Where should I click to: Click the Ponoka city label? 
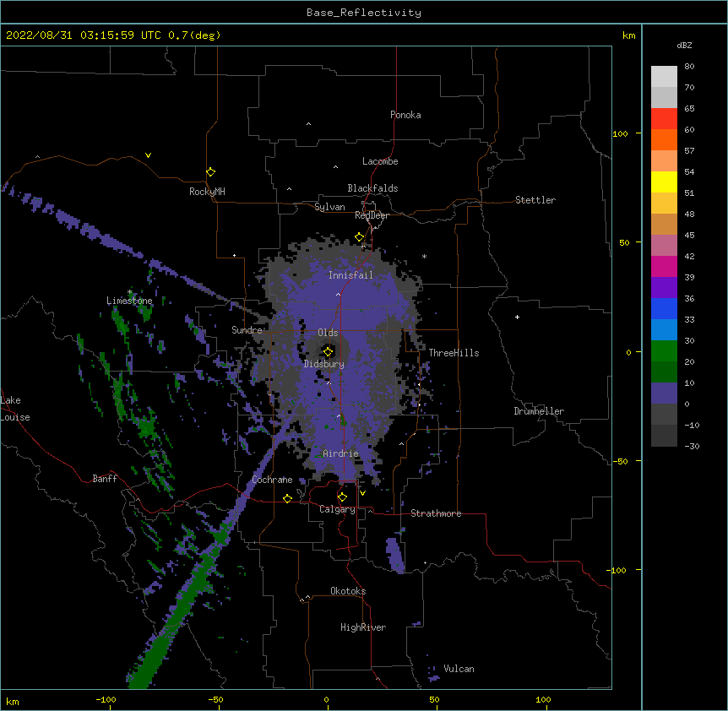click(405, 115)
